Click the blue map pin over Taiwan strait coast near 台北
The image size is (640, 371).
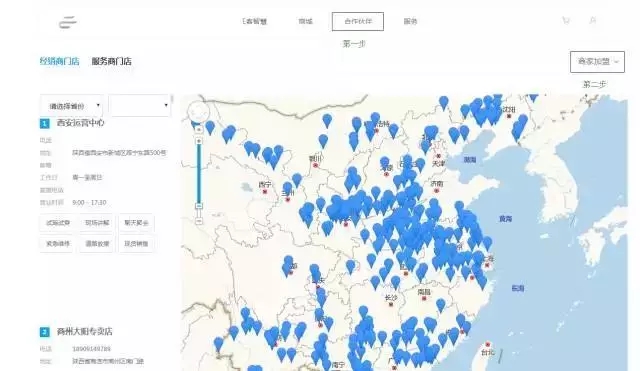[466, 327]
